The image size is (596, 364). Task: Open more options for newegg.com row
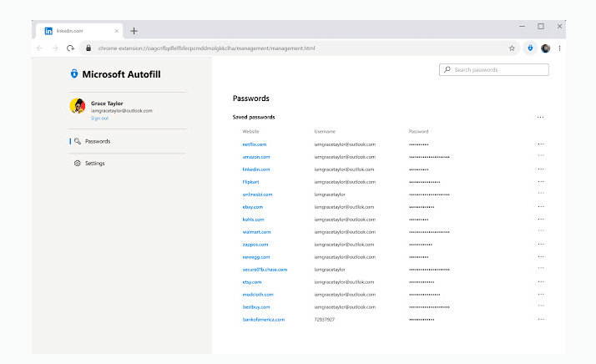click(541, 257)
